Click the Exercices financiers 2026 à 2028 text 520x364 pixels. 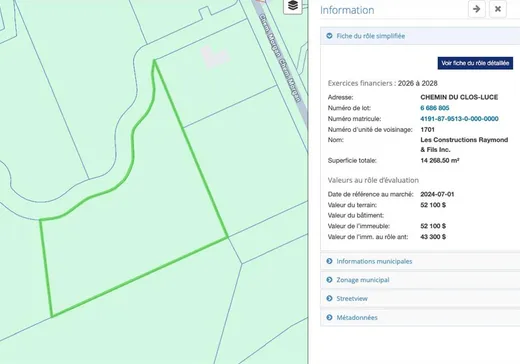383,83
